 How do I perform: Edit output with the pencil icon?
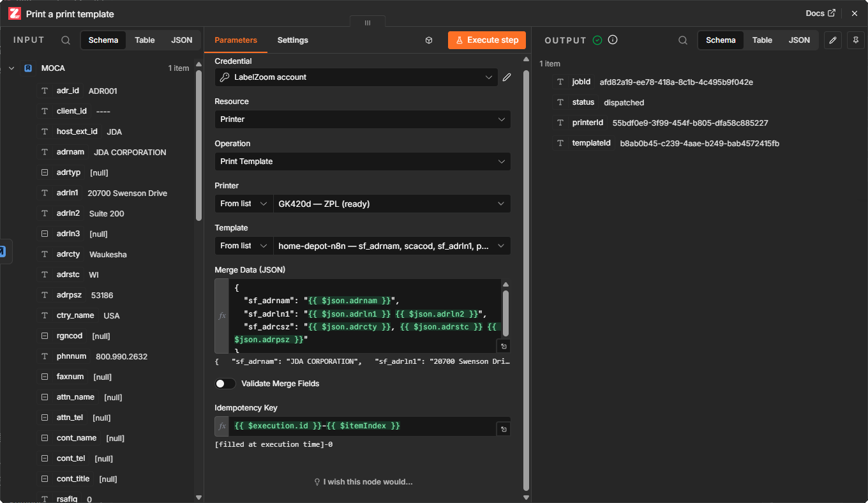click(x=832, y=40)
